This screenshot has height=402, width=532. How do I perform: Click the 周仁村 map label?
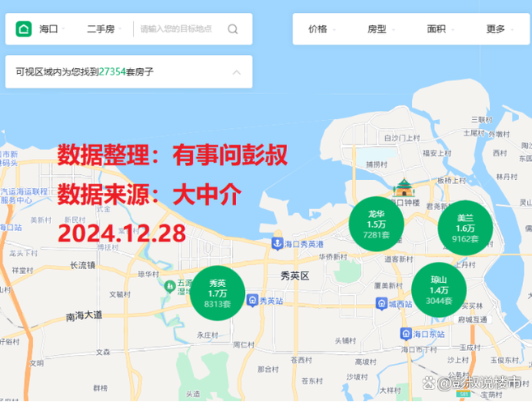(243, 344)
